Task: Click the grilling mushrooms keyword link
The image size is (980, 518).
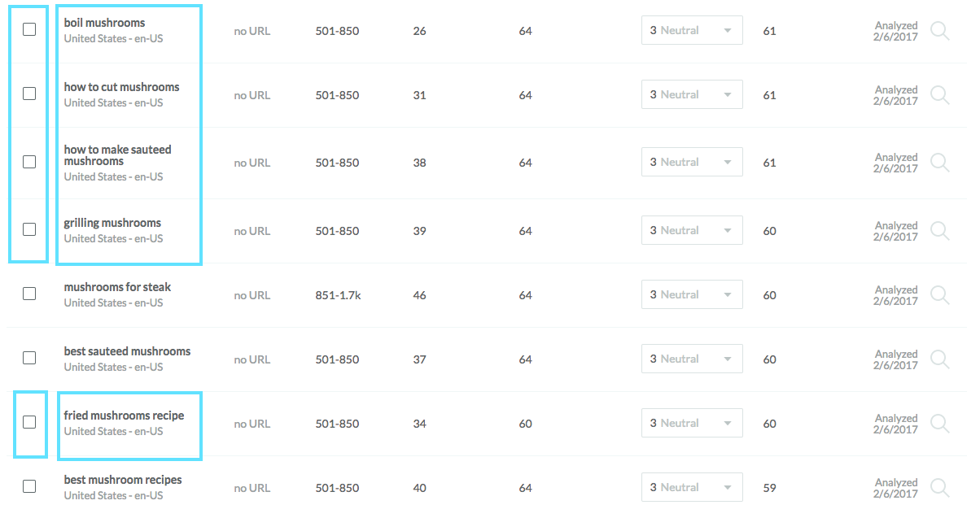Action: [112, 223]
